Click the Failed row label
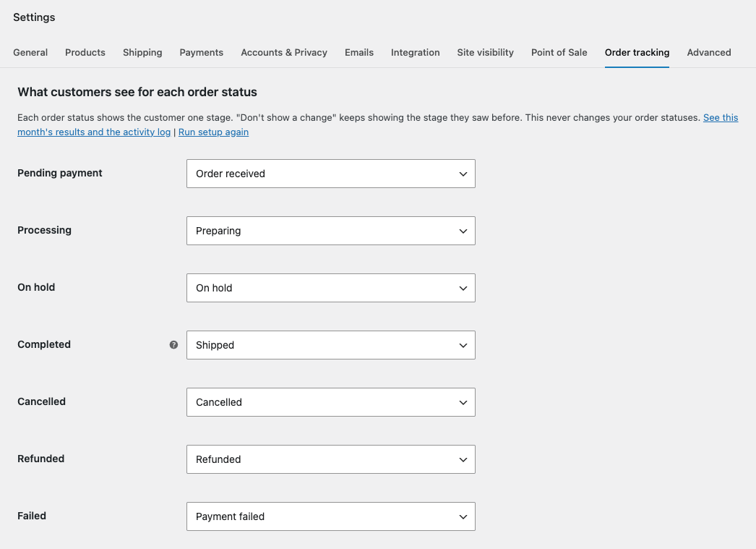The image size is (756, 549). [x=32, y=516]
